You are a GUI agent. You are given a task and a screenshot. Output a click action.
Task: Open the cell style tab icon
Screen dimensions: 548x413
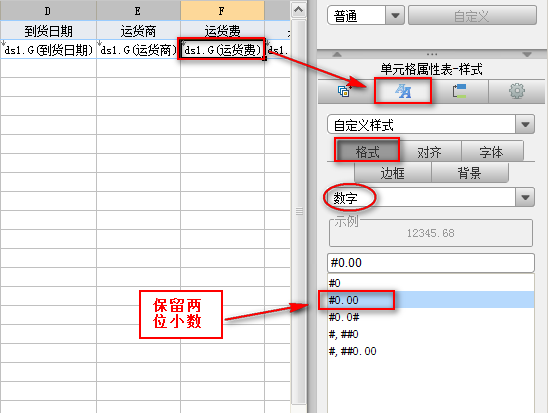click(403, 91)
